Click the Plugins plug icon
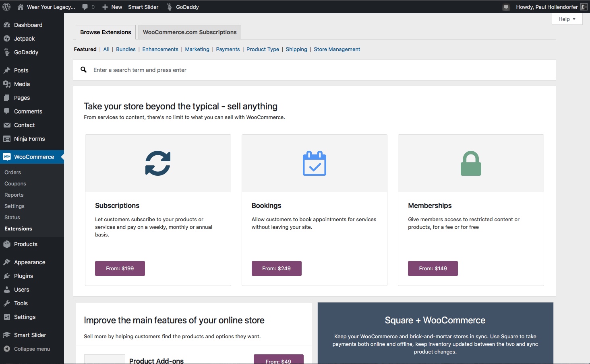 [7, 276]
